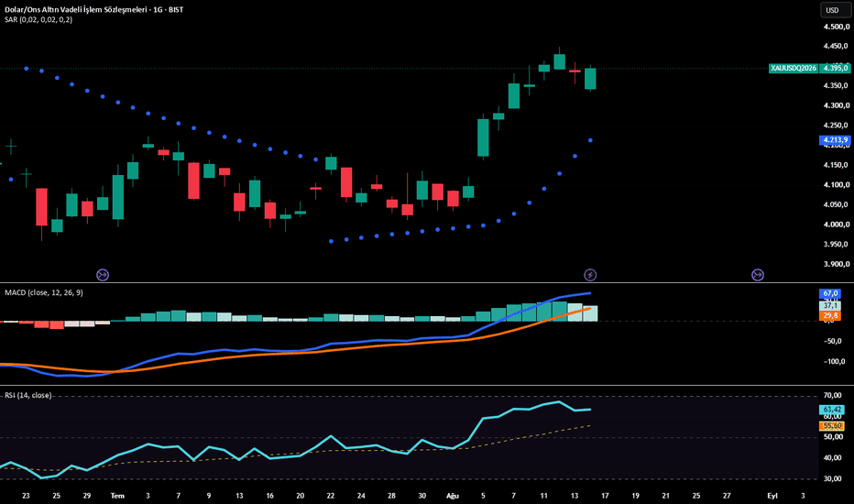854x504 pixels.
Task: Click the 5 date label on time axis
Action: point(483,496)
